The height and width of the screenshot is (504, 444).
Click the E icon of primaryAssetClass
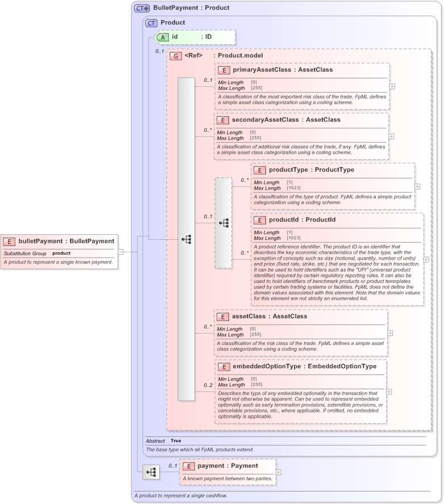point(224,70)
